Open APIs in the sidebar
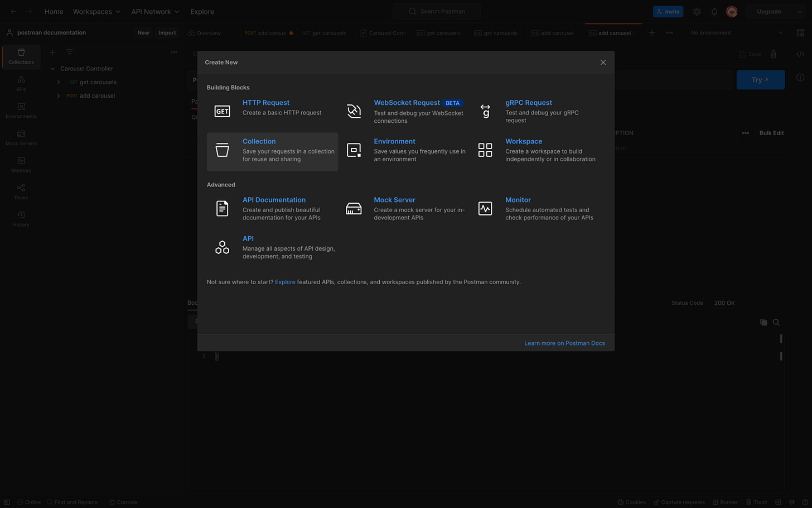This screenshot has height=508, width=812. coord(21,84)
